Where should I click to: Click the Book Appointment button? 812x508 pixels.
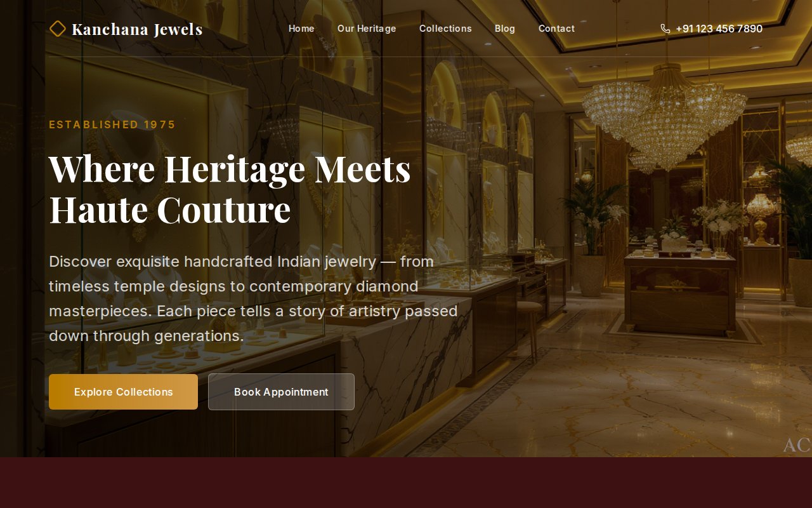pos(281,392)
